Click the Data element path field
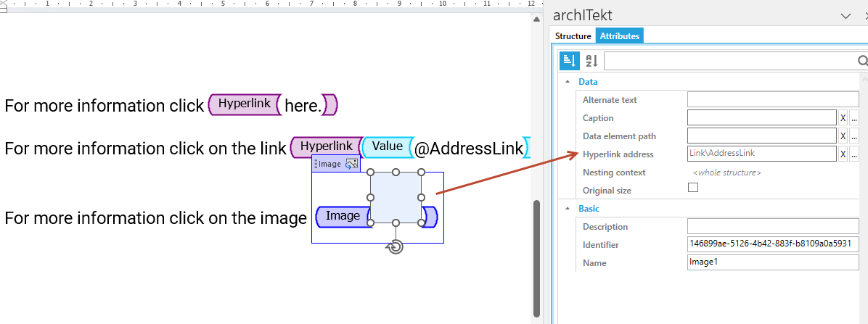 [x=761, y=136]
